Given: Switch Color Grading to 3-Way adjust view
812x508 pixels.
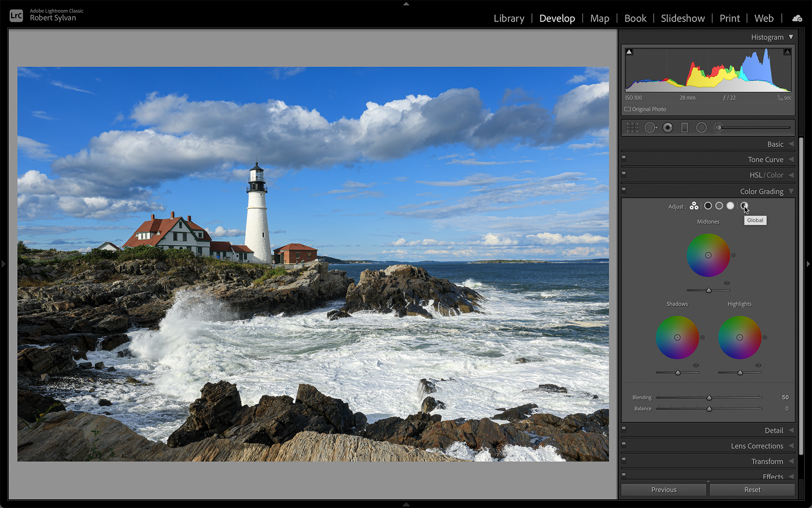Looking at the screenshot, I should [x=694, y=205].
